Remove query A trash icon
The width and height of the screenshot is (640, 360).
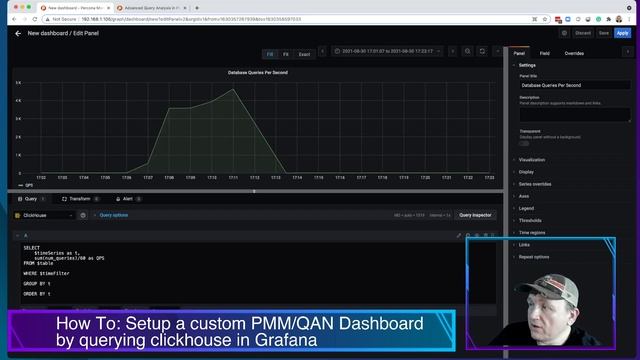click(485, 236)
